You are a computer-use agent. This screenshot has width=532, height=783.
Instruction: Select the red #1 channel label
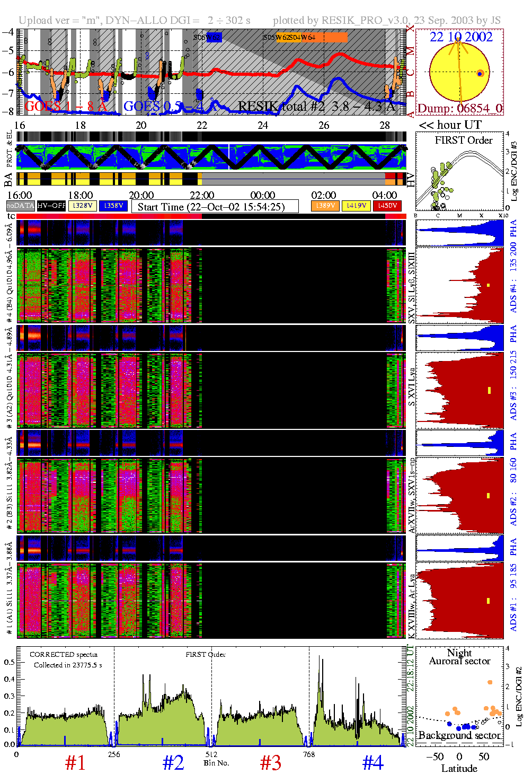(x=75, y=763)
